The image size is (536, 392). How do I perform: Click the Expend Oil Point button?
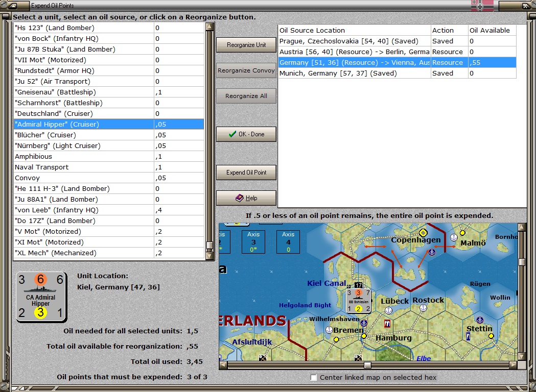coord(246,173)
